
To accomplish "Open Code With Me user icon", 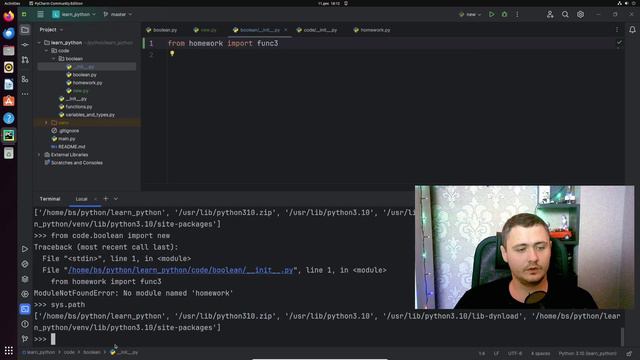I will [550, 14].
